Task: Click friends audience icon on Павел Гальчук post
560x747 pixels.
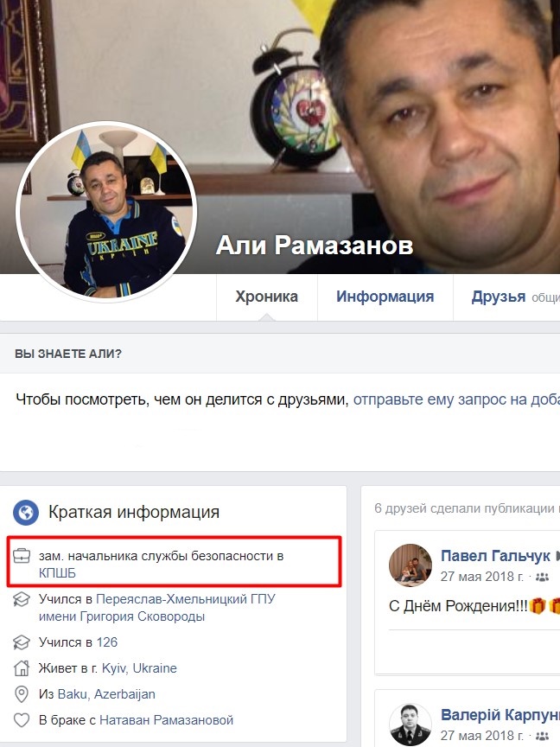Action: tap(542, 577)
